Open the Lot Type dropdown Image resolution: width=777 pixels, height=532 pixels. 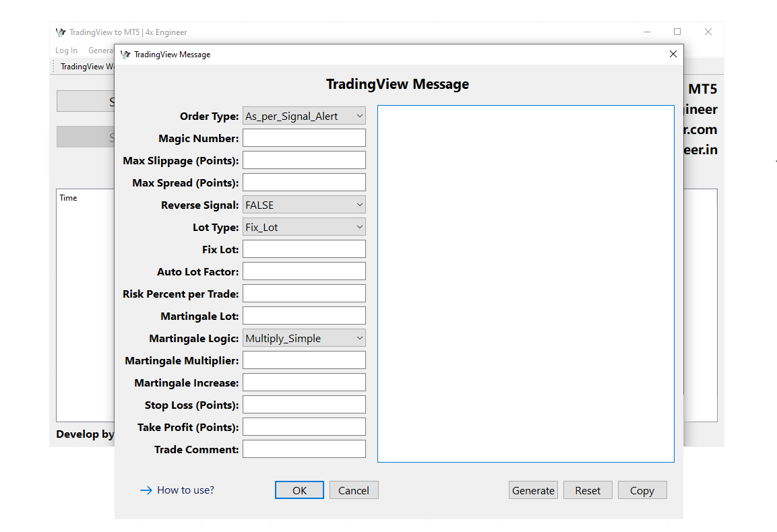304,228
